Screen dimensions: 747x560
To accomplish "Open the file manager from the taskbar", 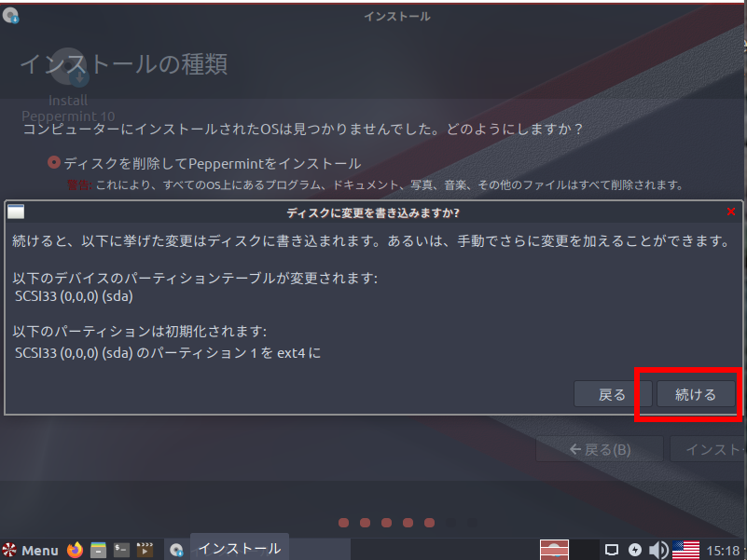I will tap(98, 550).
